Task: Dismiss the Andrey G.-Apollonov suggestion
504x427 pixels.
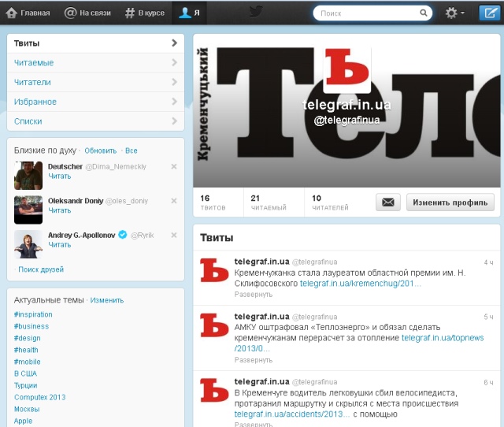Action: [174, 235]
